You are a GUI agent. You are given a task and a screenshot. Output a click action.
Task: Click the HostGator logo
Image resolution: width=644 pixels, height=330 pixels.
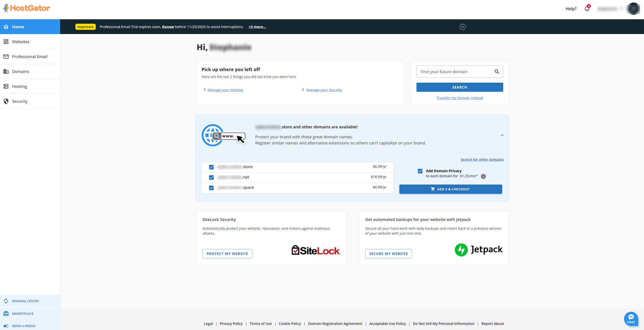[x=27, y=8]
